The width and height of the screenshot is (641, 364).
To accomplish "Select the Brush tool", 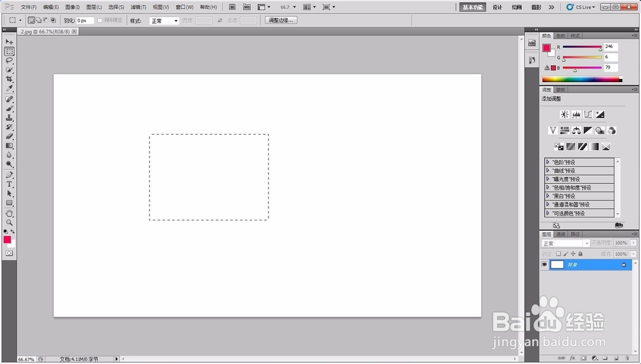I will point(9,109).
